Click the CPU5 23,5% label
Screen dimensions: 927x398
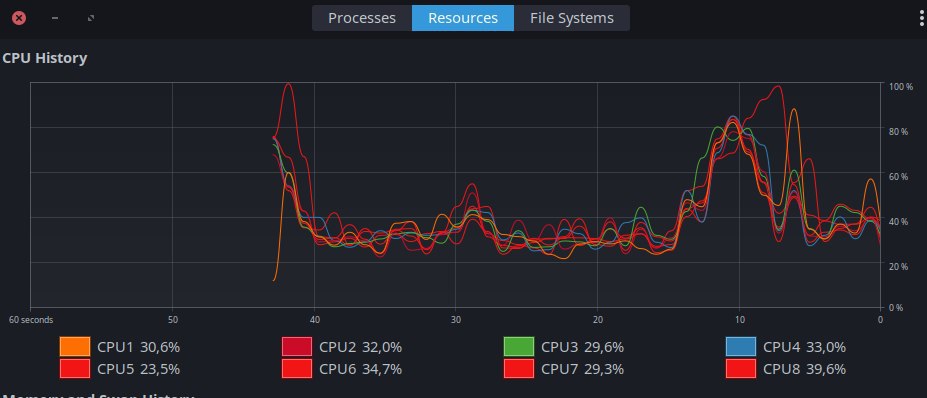[x=138, y=369]
